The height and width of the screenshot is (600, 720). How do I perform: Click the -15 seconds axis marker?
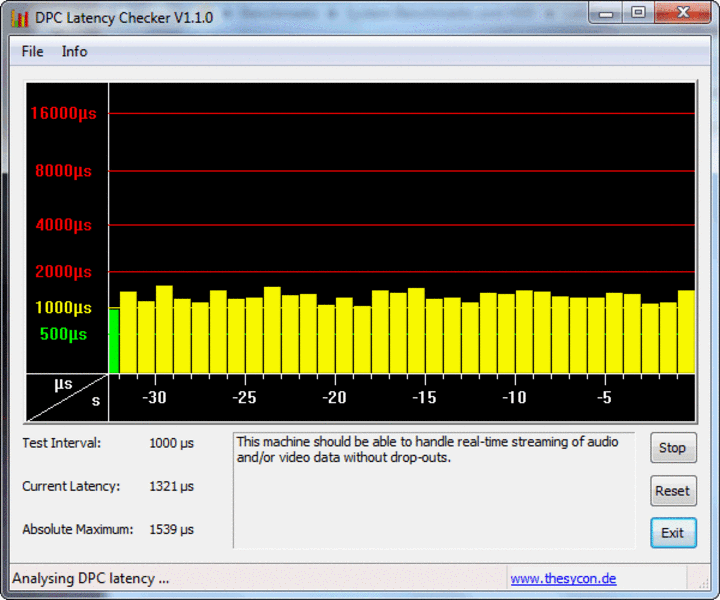(x=424, y=398)
